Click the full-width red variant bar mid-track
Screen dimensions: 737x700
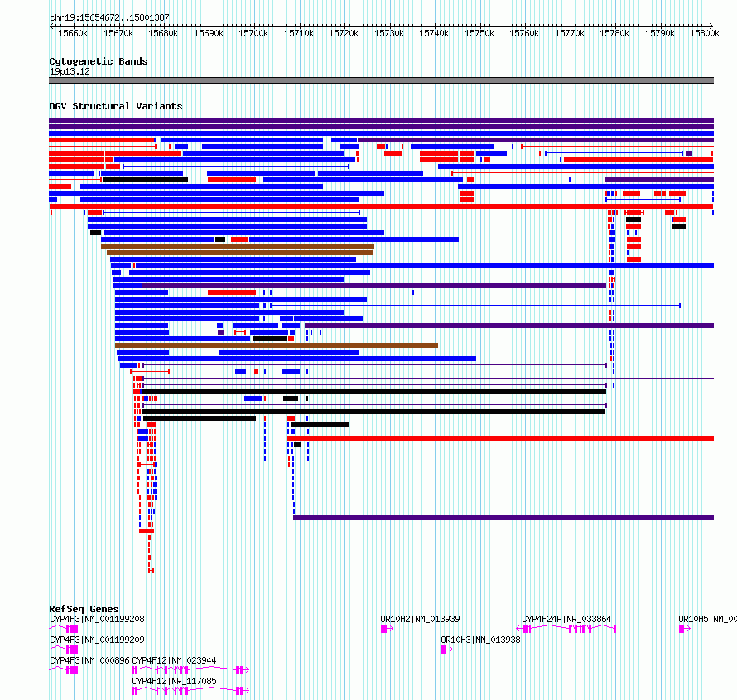[381, 206]
